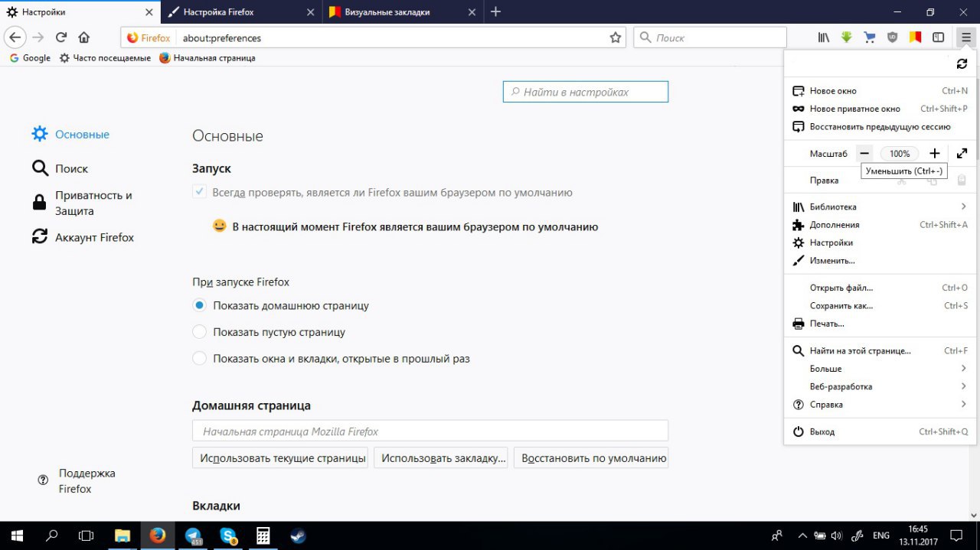The image size is (980, 550).
Task: Open Calculator from taskbar
Action: [x=263, y=535]
